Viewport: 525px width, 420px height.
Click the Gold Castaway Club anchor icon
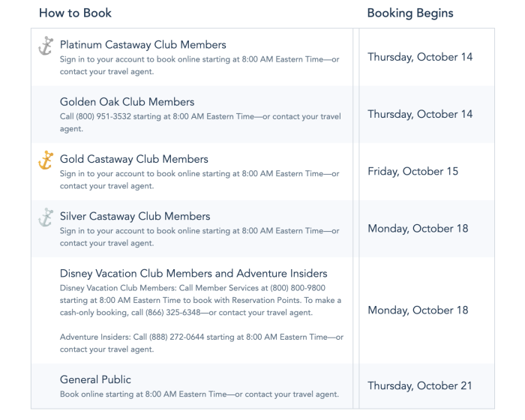pos(46,160)
